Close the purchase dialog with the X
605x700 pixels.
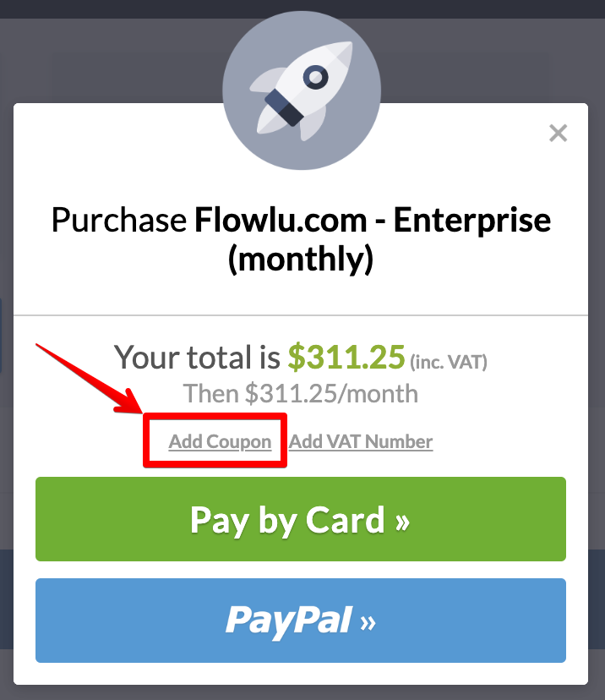(558, 133)
